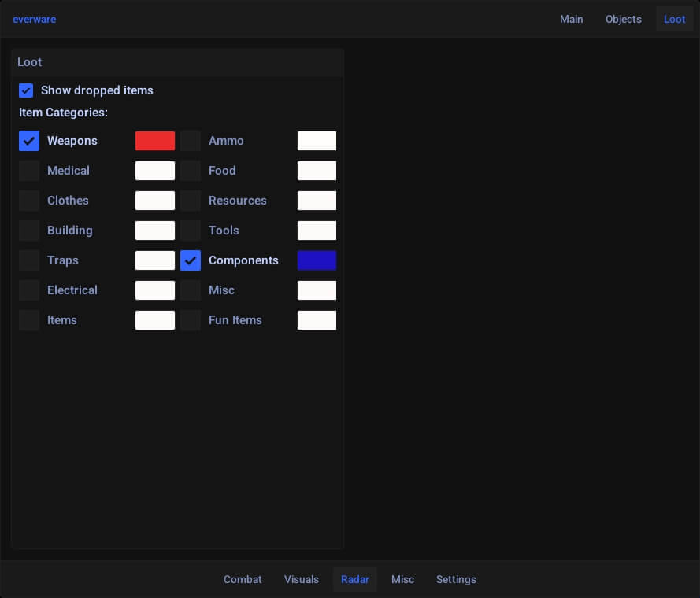Enable the Medical category checkbox
Screen dimensions: 700x598
(29, 171)
